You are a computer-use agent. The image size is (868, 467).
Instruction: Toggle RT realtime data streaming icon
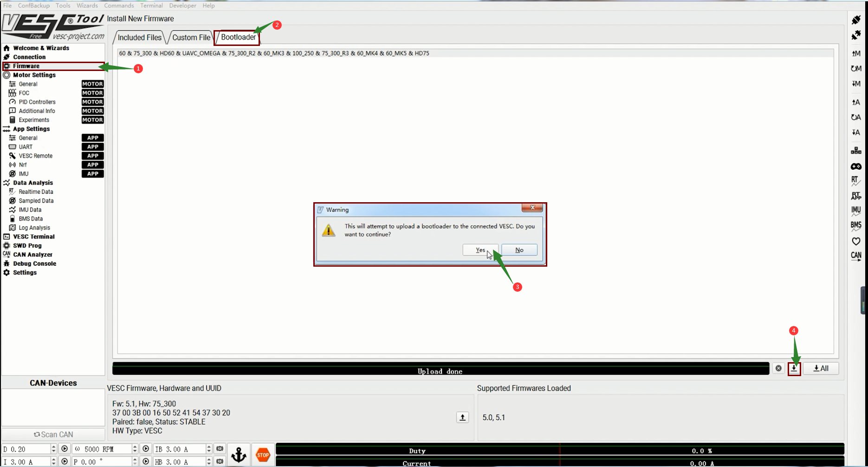[856, 181]
